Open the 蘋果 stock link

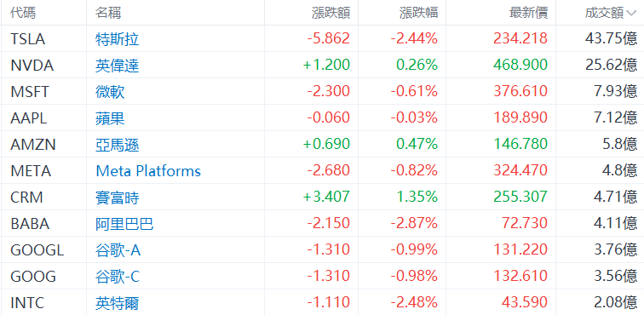click(110, 118)
